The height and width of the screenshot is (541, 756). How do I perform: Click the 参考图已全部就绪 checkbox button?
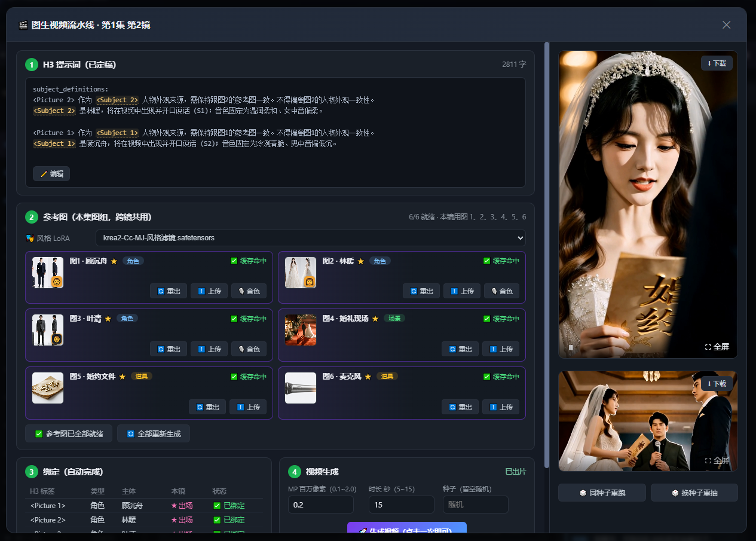tap(69, 433)
